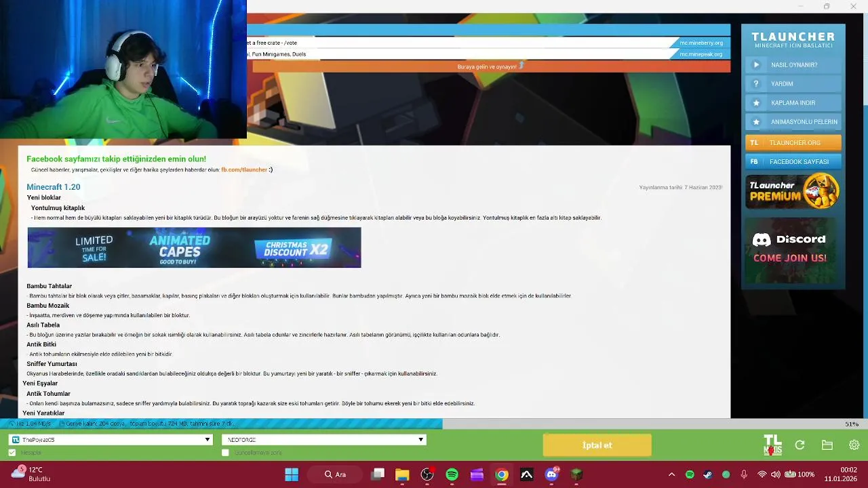The image size is (868, 488).
Task: Visit TLAUNCHER.ORG orange button
Action: [x=793, y=143]
